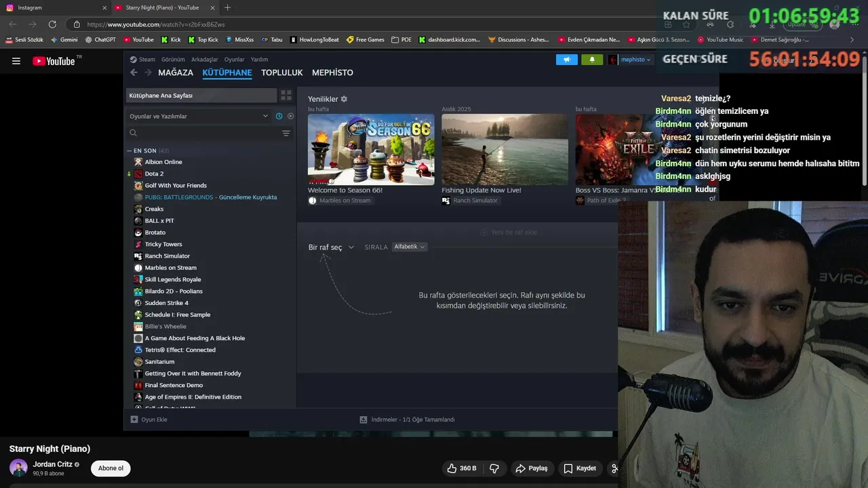Go back with Steam back arrow

pyautogui.click(x=134, y=73)
